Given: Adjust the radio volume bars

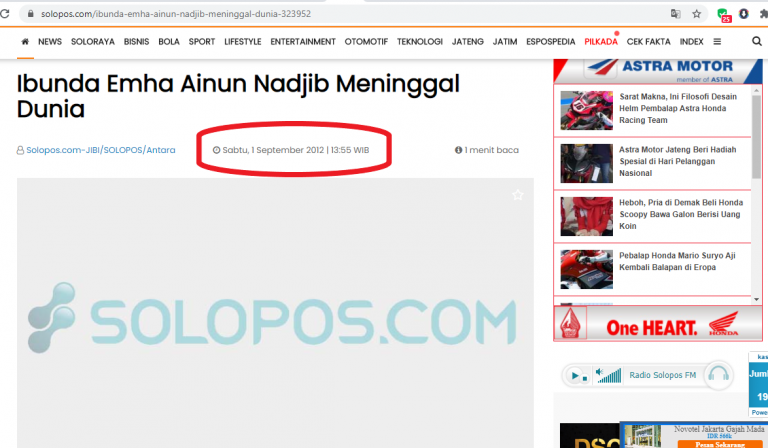Looking at the screenshot, I should 611,376.
